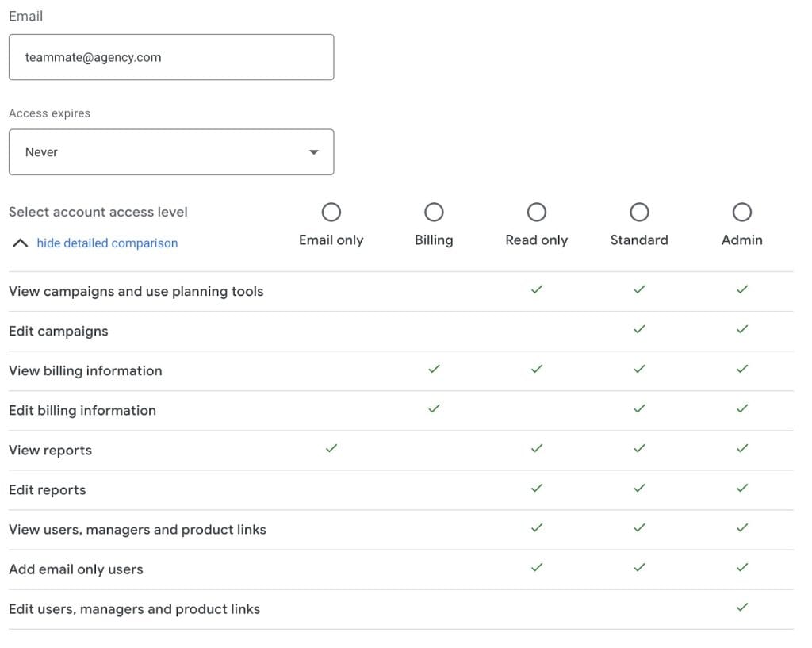
Task: Click Admin checkmark in Edit reports row
Action: (x=742, y=488)
